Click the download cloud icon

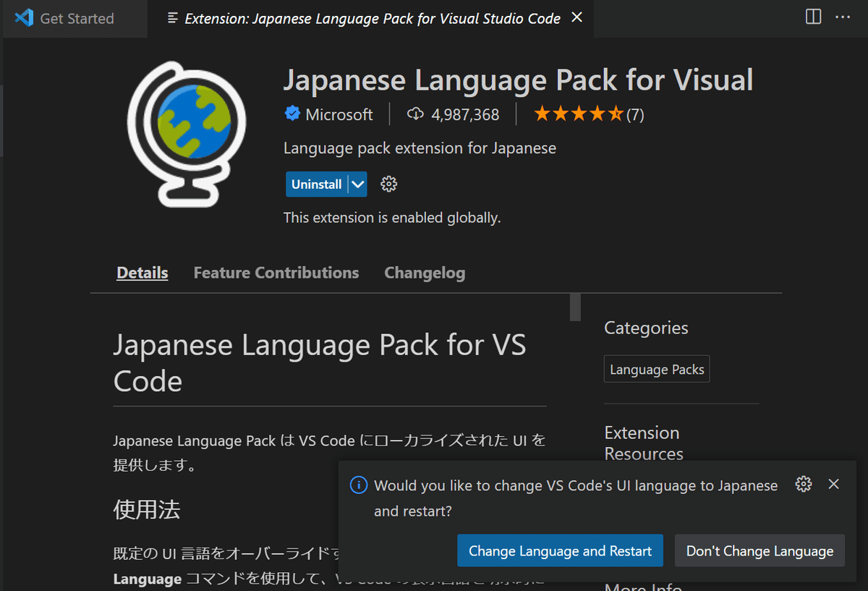pos(415,114)
